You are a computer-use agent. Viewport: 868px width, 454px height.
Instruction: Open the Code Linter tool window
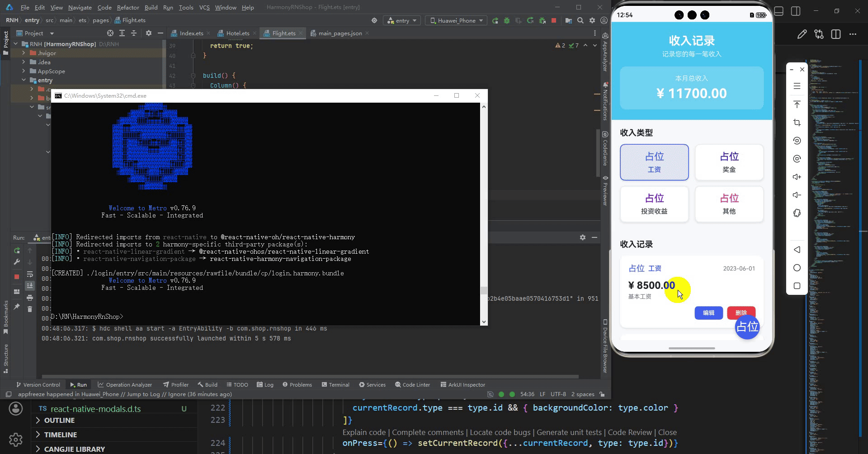pyautogui.click(x=412, y=385)
